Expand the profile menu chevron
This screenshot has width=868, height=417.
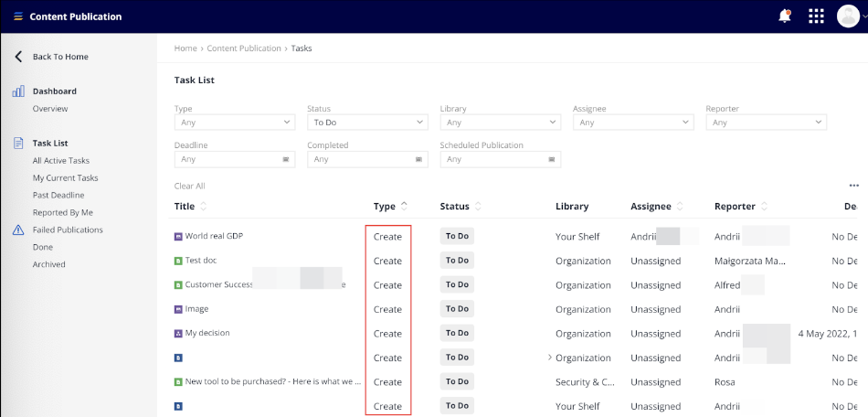pyautogui.click(x=864, y=16)
